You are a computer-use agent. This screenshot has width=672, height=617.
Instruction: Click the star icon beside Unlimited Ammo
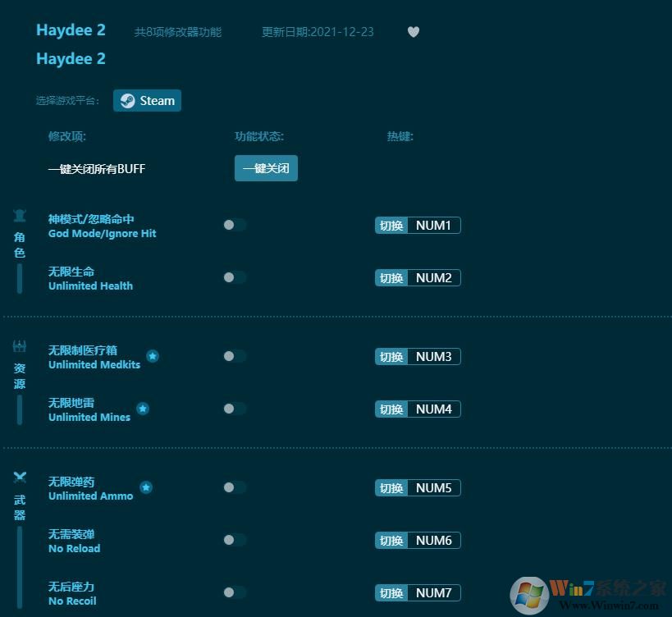pos(146,487)
